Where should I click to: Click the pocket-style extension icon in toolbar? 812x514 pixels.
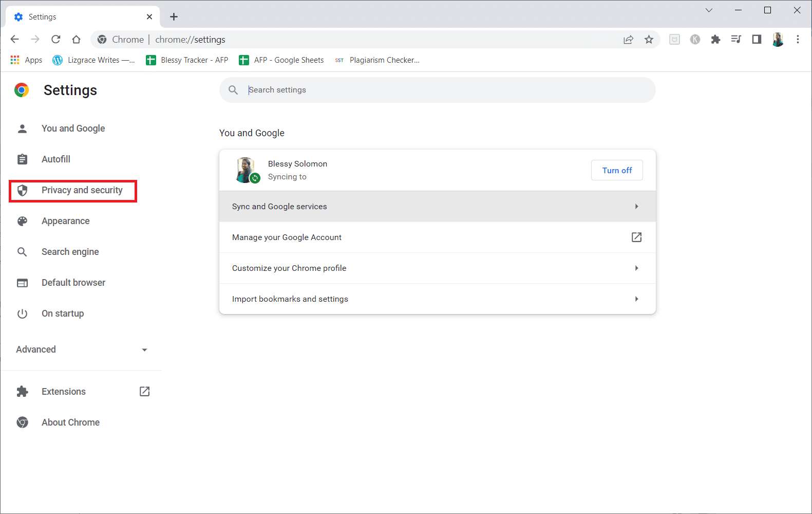674,40
